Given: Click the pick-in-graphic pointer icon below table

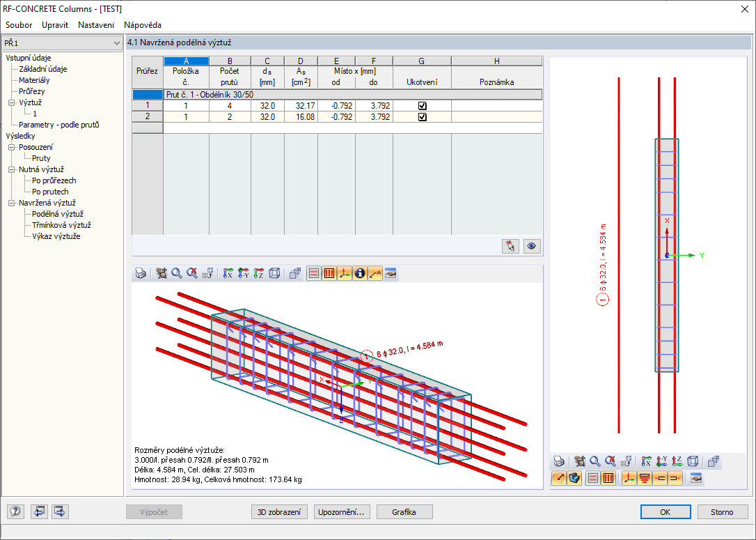Looking at the screenshot, I should (x=510, y=246).
